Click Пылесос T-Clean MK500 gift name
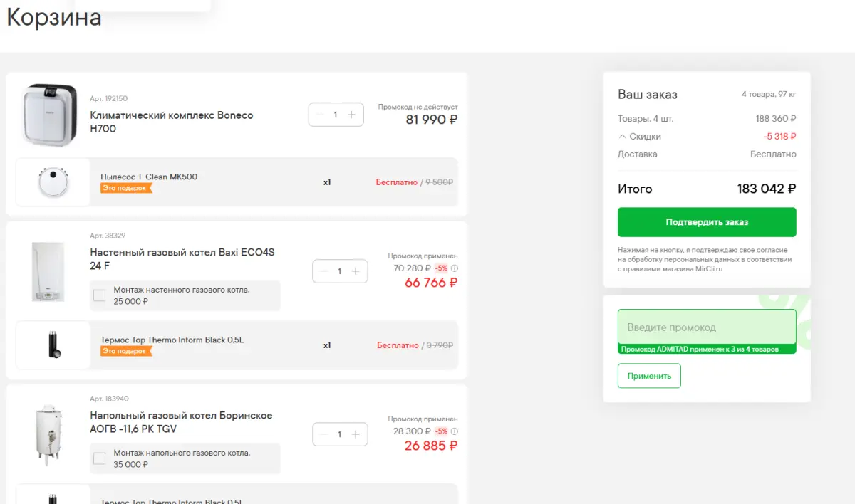Image resolution: width=855 pixels, height=504 pixels. [149, 177]
